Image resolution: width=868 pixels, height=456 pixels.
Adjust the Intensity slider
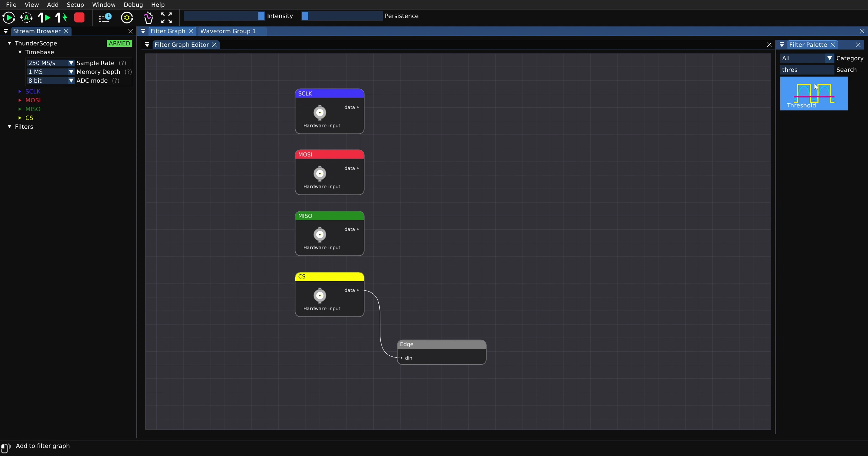click(x=224, y=16)
